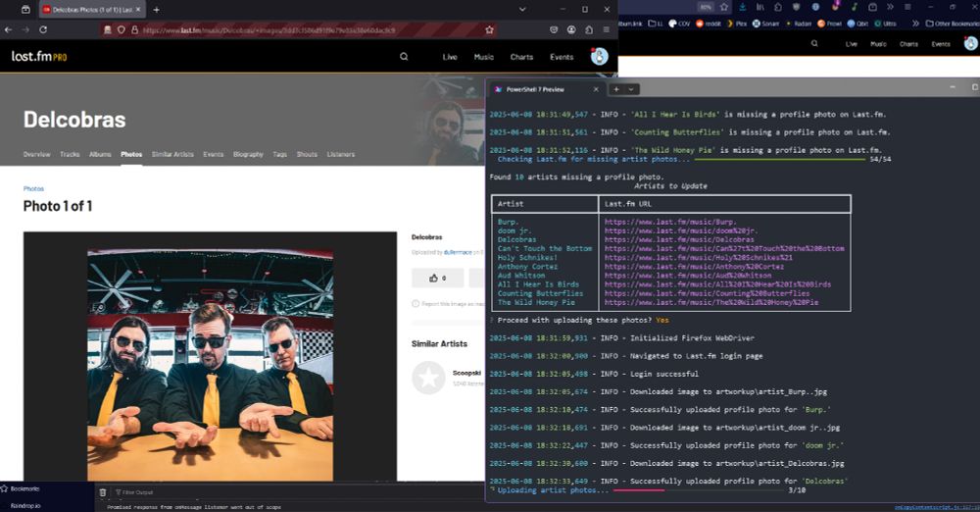Click the uploader dullermace link
The image size is (980, 512).
pyautogui.click(x=458, y=252)
